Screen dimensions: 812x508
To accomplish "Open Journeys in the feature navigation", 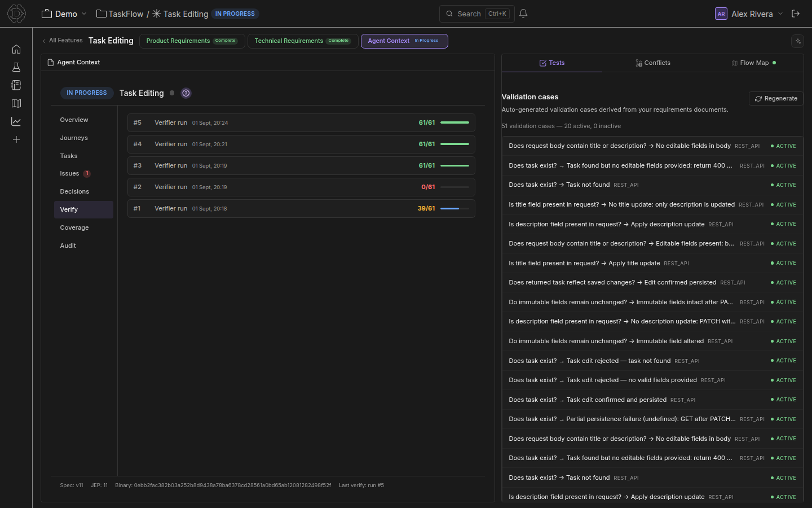I will pyautogui.click(x=83, y=138).
